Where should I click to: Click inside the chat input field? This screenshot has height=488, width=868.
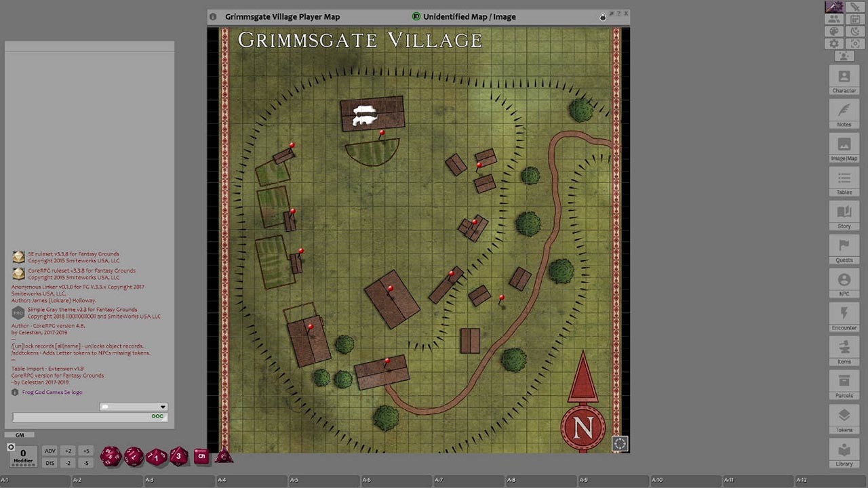coord(81,417)
